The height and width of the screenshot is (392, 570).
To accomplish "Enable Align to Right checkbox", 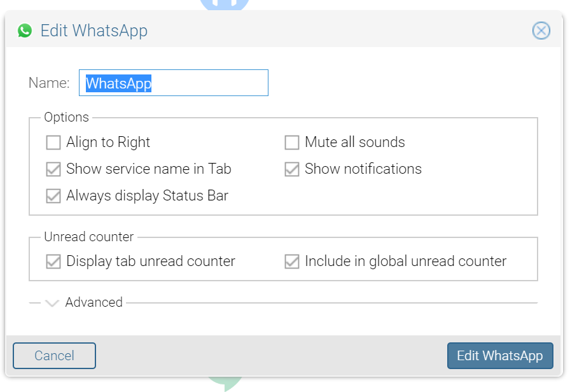I will (x=53, y=143).
